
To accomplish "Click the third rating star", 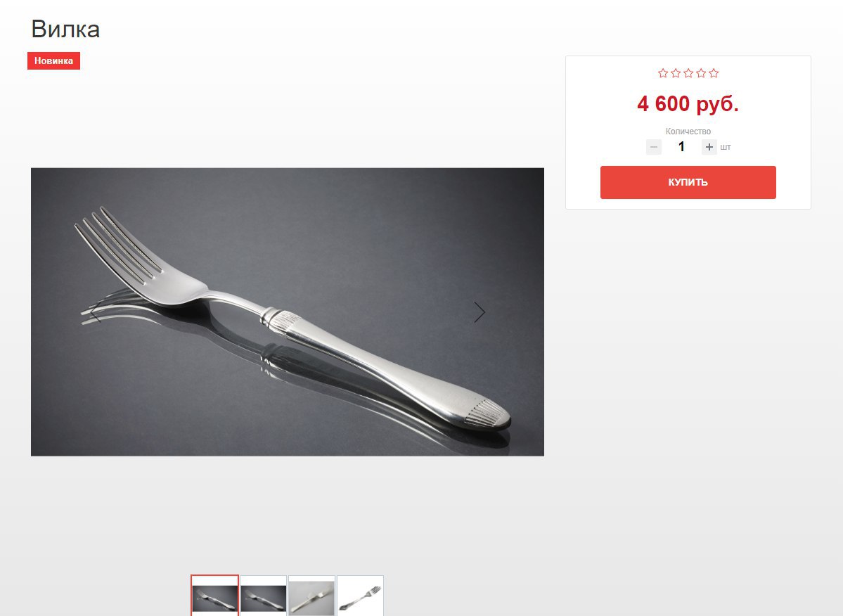I will click(688, 73).
